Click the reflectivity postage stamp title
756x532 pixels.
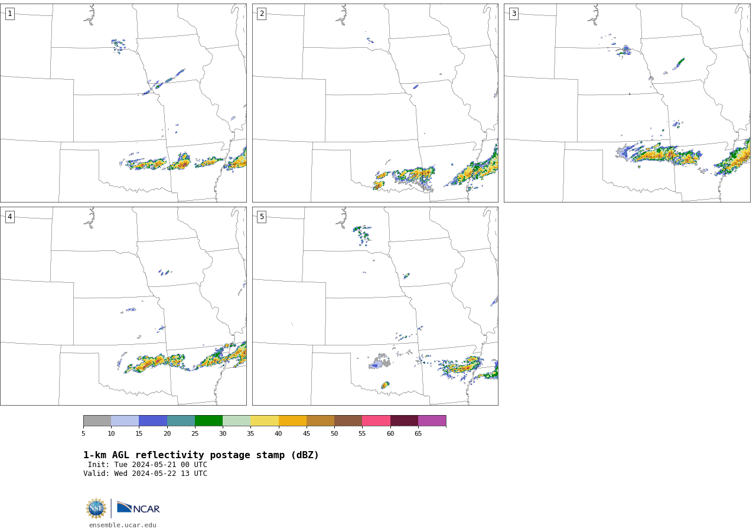point(201,455)
